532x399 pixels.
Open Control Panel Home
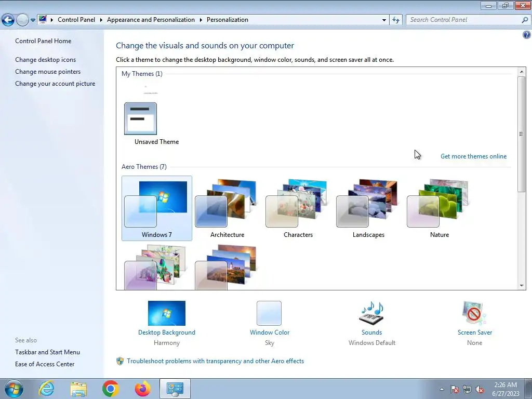[x=43, y=41]
